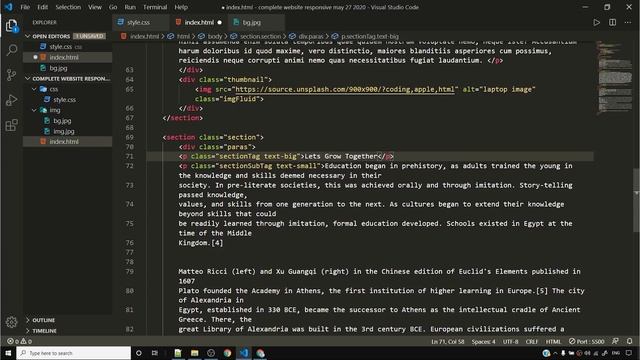The width and height of the screenshot is (640, 360).
Task: Switch to the index.html editor tab
Action: [x=199, y=22]
